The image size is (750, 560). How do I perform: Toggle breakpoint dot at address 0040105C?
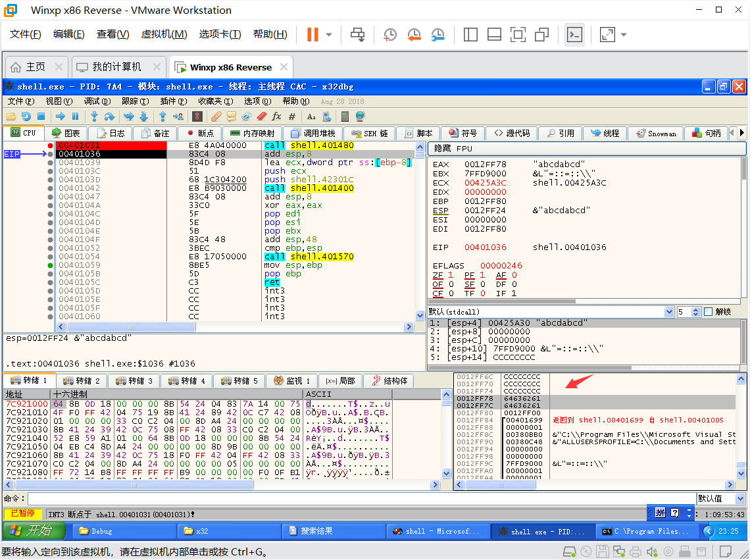(50, 282)
